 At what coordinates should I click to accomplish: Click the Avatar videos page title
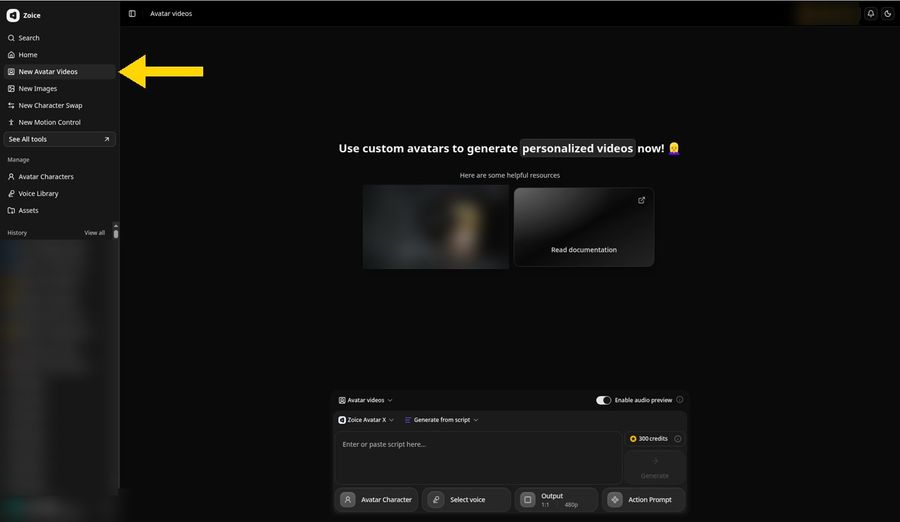click(171, 14)
